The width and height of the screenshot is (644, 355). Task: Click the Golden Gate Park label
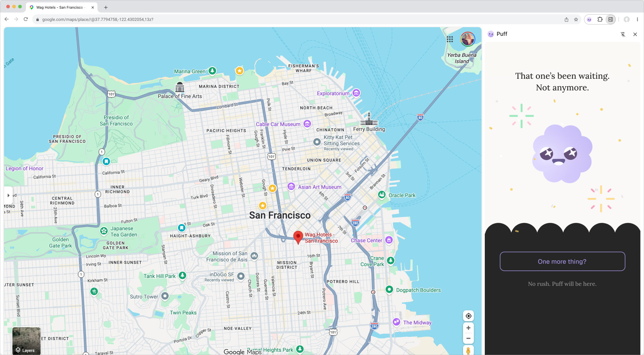[61, 243]
